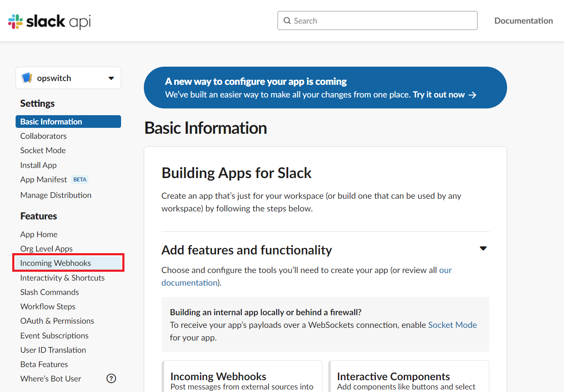This screenshot has width=564, height=392.
Task: Select Incoming Webhooks in the sidebar
Action: 55,262
